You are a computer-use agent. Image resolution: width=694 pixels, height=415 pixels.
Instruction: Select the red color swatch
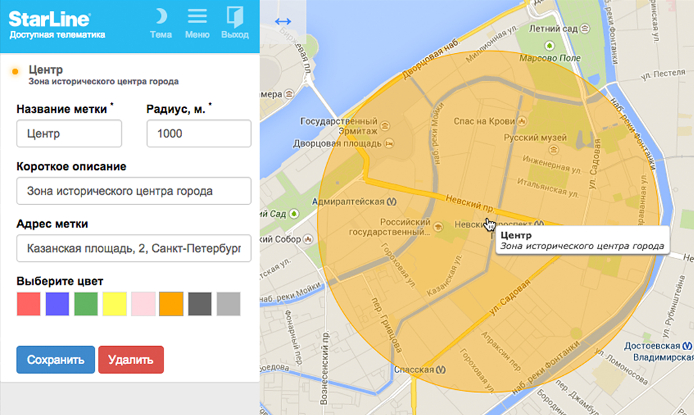point(29,304)
